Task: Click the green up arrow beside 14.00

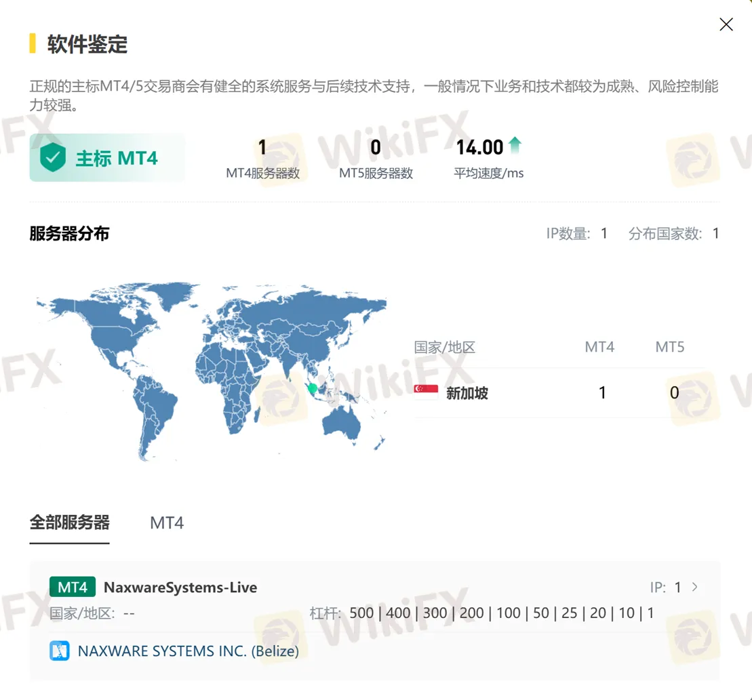Action: pos(515,145)
